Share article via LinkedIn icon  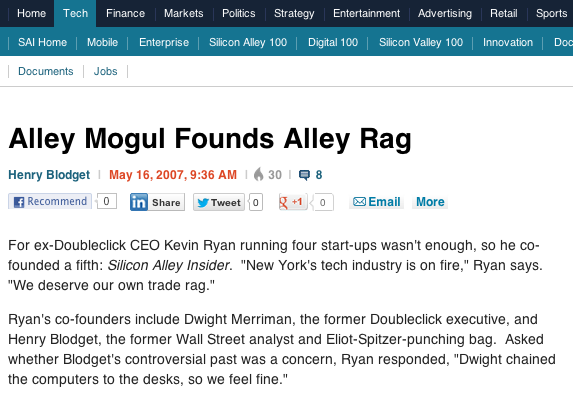pos(139,202)
